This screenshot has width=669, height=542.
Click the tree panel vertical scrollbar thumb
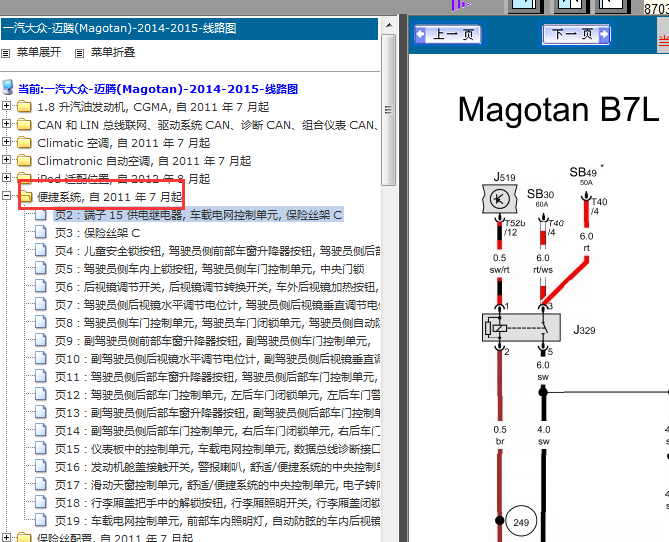click(x=389, y=110)
